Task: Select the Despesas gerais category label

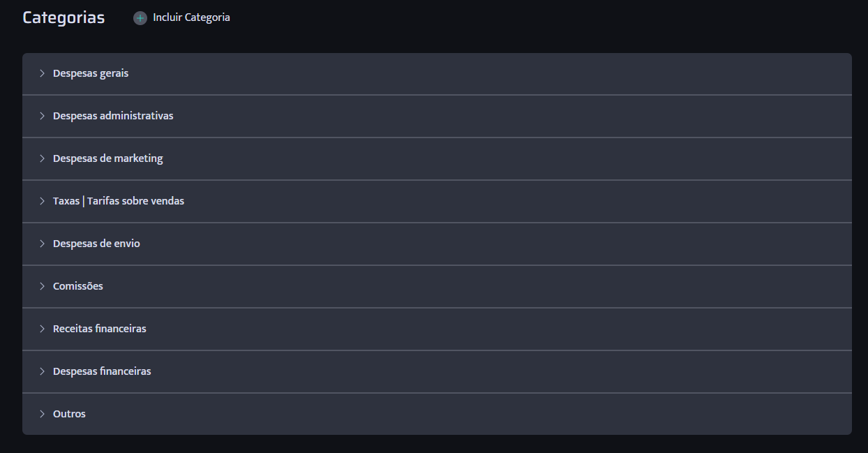Action: point(91,73)
